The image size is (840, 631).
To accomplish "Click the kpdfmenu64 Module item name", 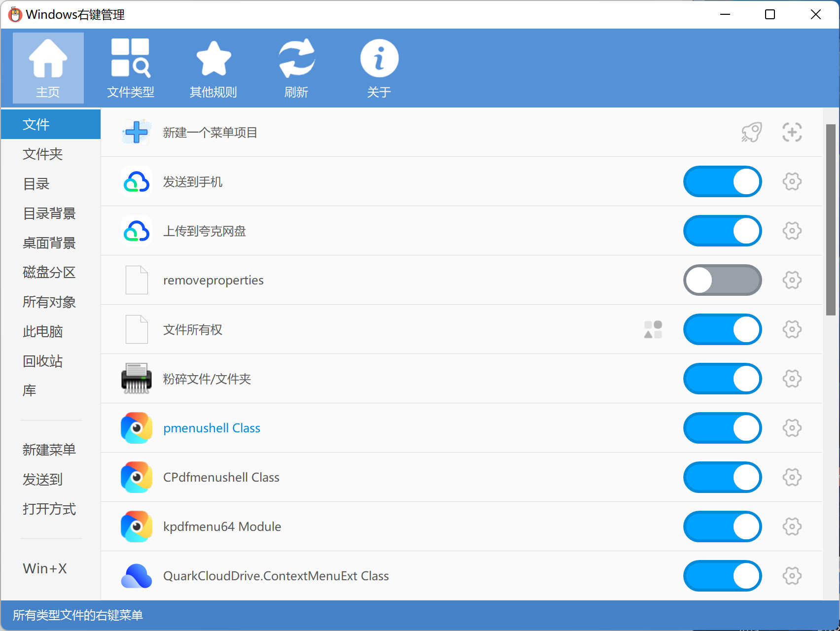I will [222, 526].
